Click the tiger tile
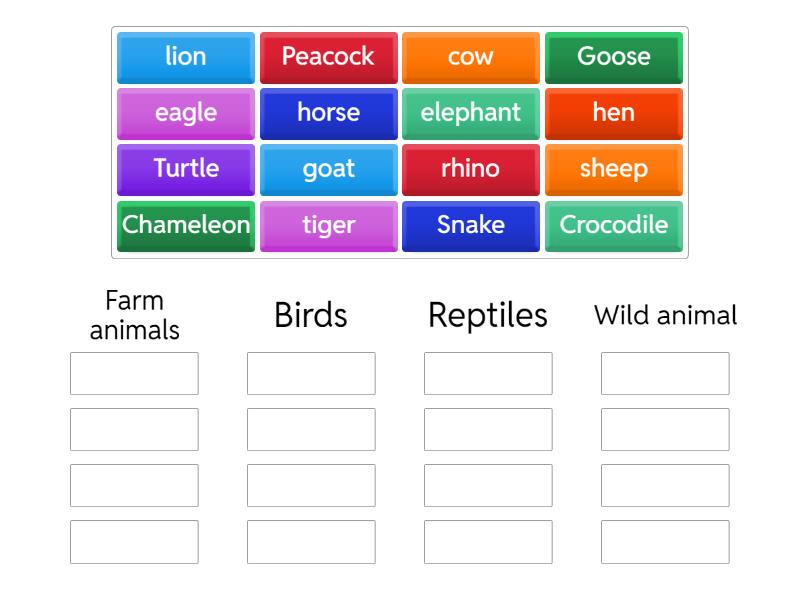This screenshot has width=800, height=600. click(328, 226)
